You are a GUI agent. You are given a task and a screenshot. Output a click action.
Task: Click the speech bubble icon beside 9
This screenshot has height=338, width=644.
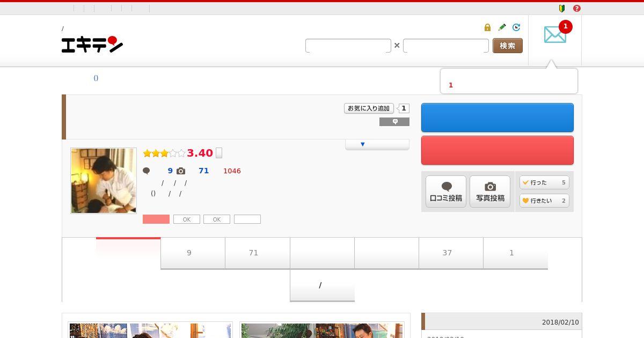[x=146, y=171]
